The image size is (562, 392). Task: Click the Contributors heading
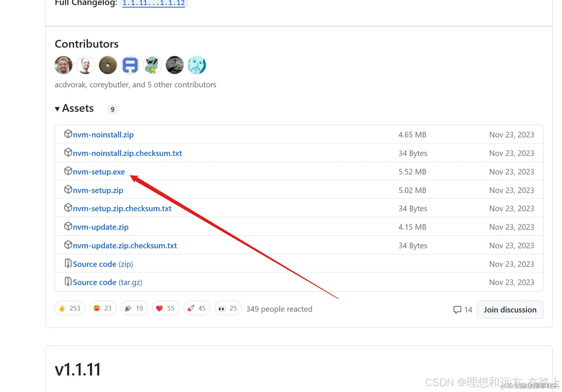tap(87, 44)
